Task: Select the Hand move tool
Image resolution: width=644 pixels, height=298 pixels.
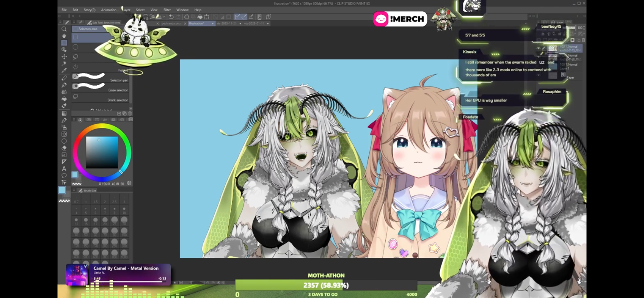Action: point(64,36)
